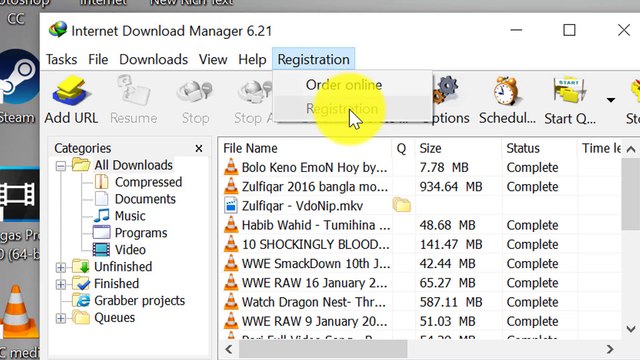Open the Tasks menu
This screenshot has height=360, width=640.
61,60
